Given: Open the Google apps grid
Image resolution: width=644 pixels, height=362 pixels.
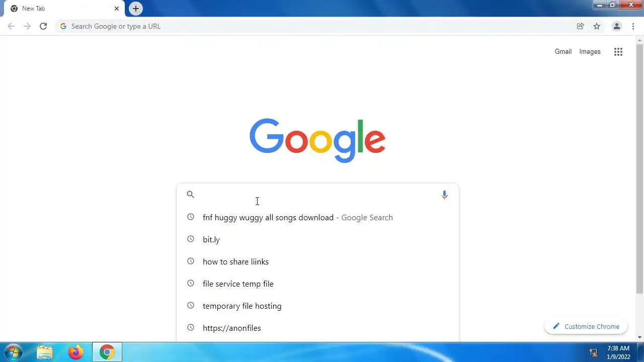Looking at the screenshot, I should (x=618, y=51).
